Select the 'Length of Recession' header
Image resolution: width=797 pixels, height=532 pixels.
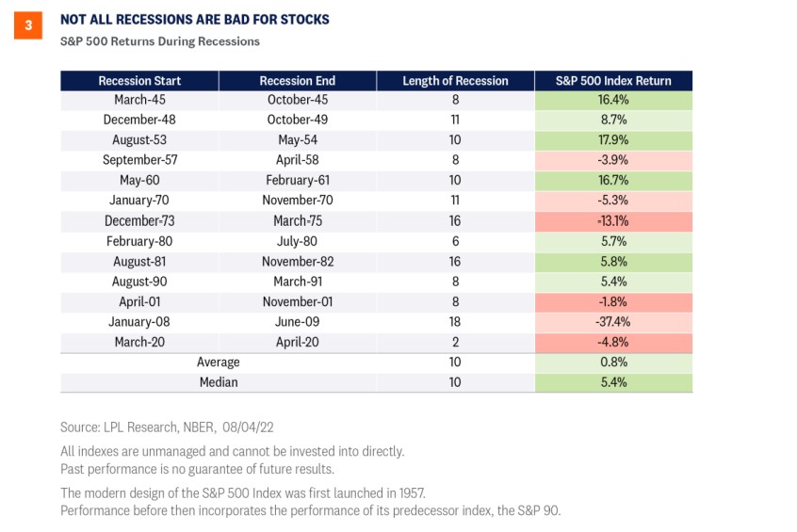[455, 81]
